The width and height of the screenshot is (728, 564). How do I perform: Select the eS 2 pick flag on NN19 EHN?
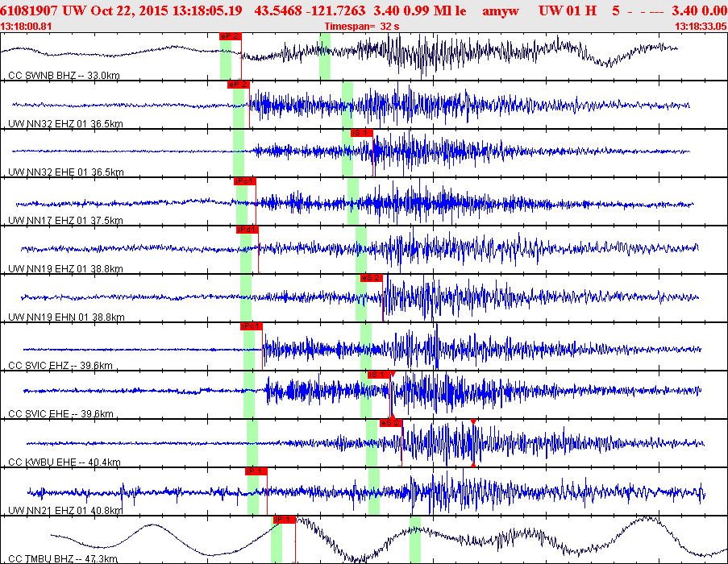(372, 278)
